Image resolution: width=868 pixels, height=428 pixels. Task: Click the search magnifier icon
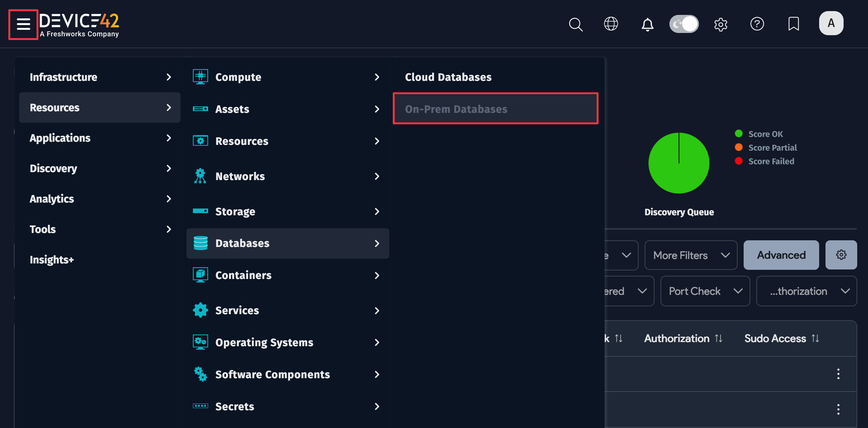pos(576,24)
